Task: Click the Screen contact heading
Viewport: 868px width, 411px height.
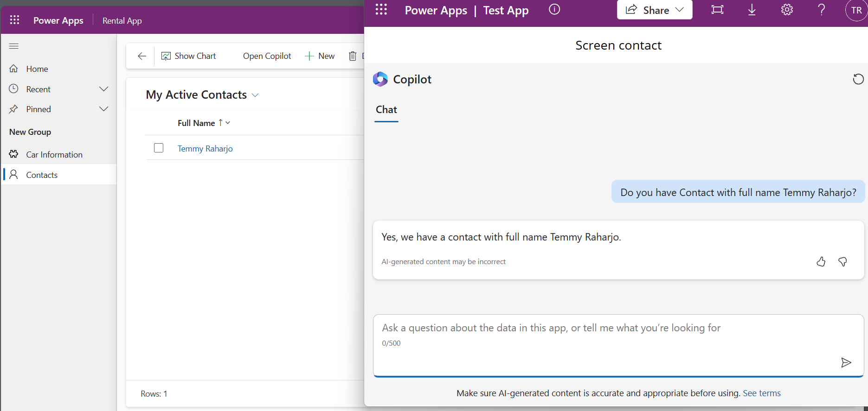Action: coord(618,45)
